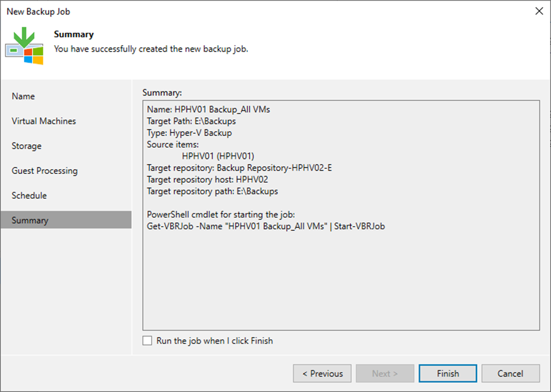The height and width of the screenshot is (392, 551).
Task: Open the Virtual Machines step
Action: (43, 121)
